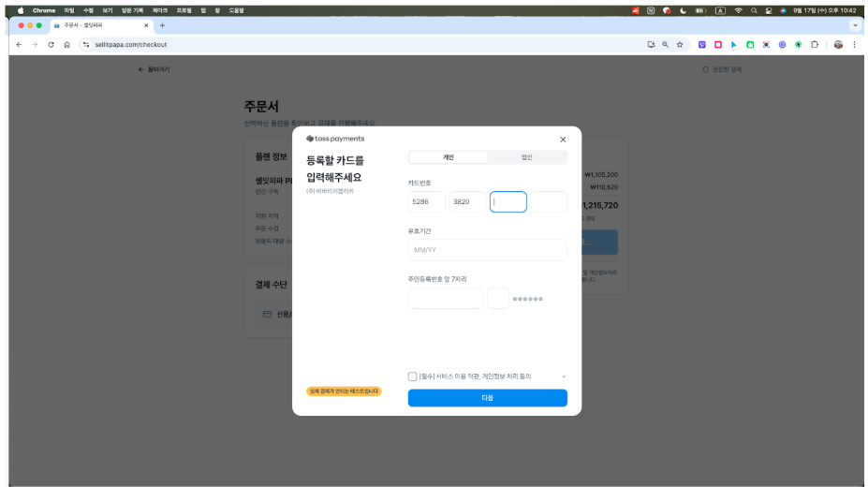Expand the terms agreement chevron
Viewport: 868px width, 487px height.
click(564, 376)
